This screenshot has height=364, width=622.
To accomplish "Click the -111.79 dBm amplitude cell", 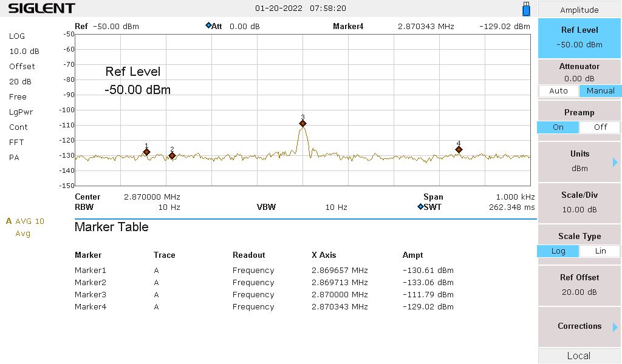I will click(x=428, y=295).
